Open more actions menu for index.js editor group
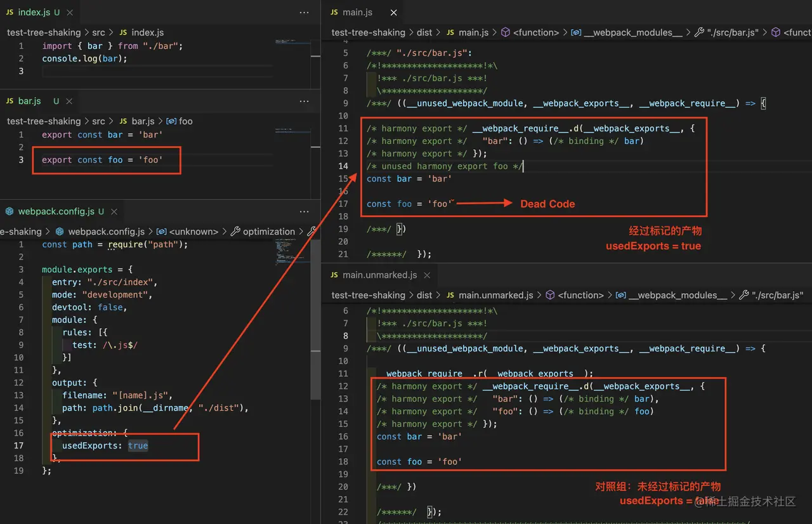812x524 pixels. tap(304, 13)
